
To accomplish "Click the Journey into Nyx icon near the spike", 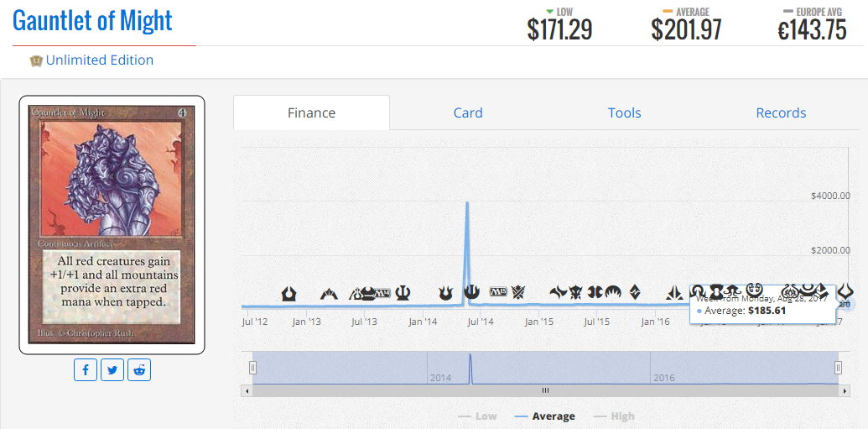I will pyautogui.click(x=471, y=291).
